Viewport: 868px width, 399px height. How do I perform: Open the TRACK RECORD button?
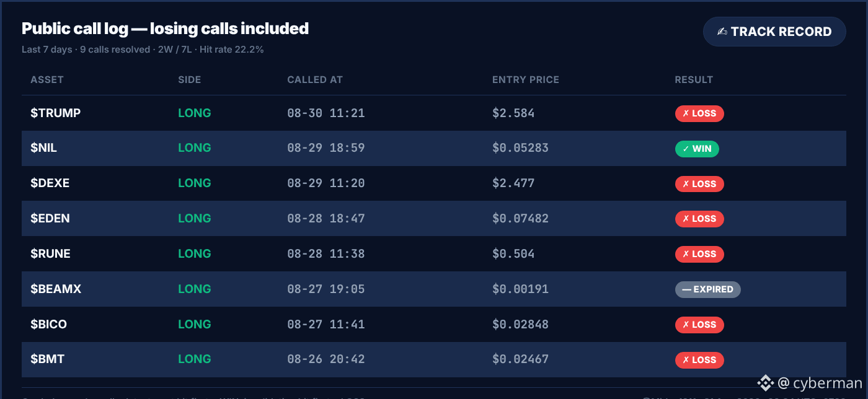774,32
